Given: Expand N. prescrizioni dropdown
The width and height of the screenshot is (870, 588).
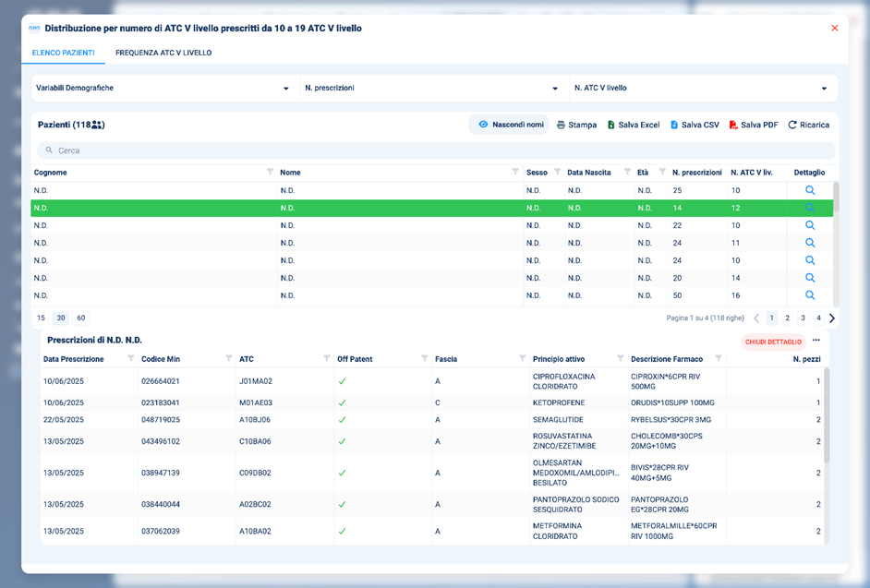Looking at the screenshot, I should click(x=430, y=89).
